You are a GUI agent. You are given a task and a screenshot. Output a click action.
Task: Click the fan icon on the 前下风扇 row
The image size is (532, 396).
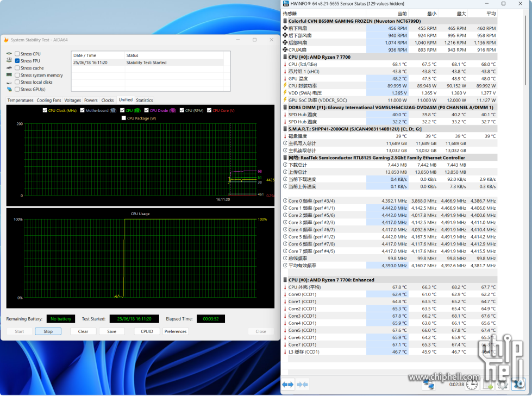(285, 28)
